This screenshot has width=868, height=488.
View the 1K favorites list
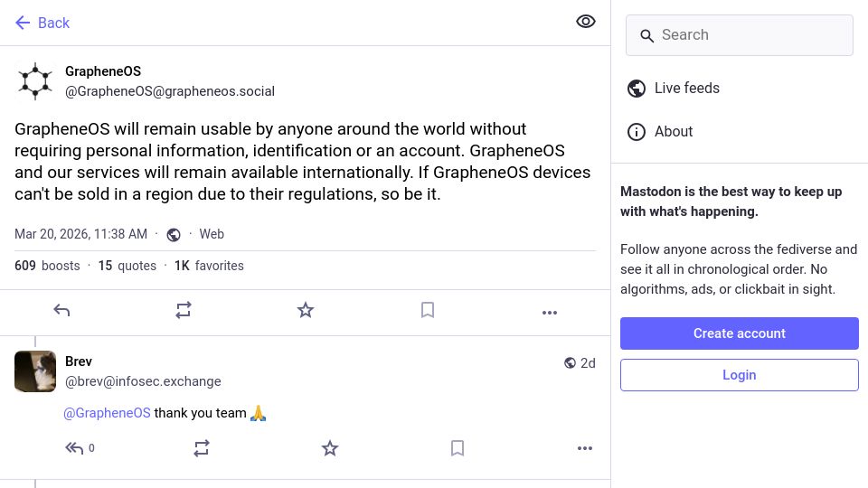(x=209, y=266)
